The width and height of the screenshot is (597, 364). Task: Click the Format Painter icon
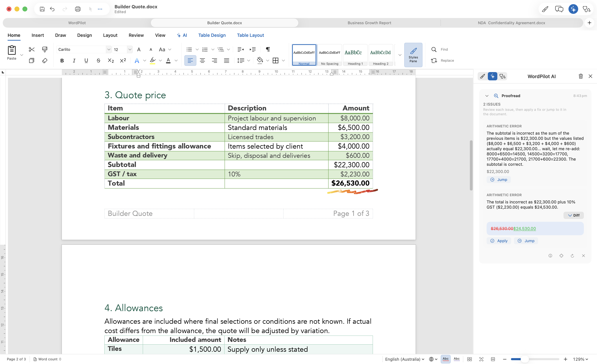pyautogui.click(x=45, y=49)
